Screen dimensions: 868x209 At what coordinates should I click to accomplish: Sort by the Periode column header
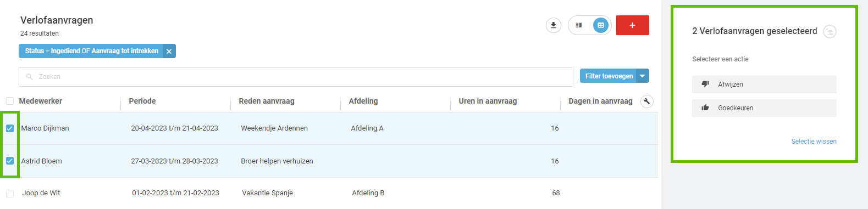[142, 101]
